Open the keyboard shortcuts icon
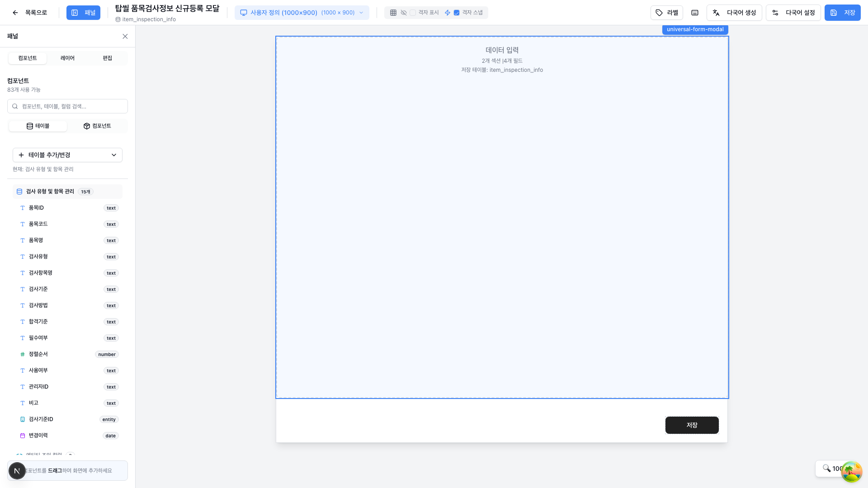 click(695, 13)
